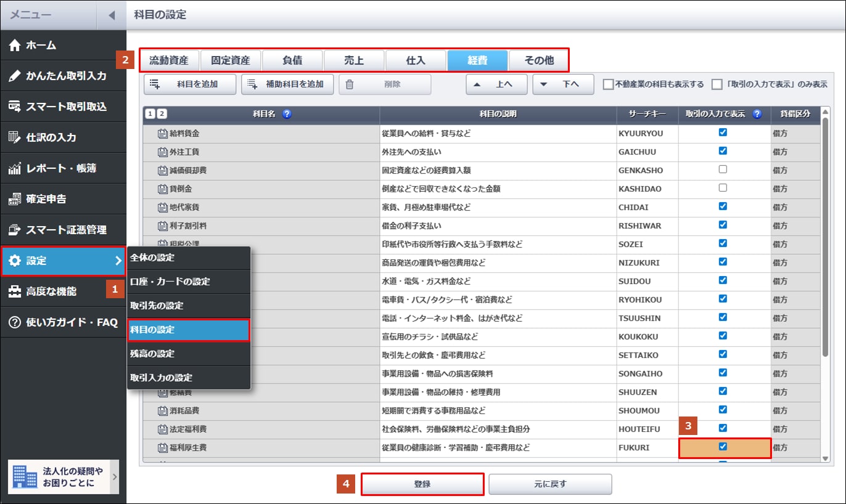This screenshot has width=846, height=504.
Task: Save changes with the 登録 button
Action: point(422,484)
